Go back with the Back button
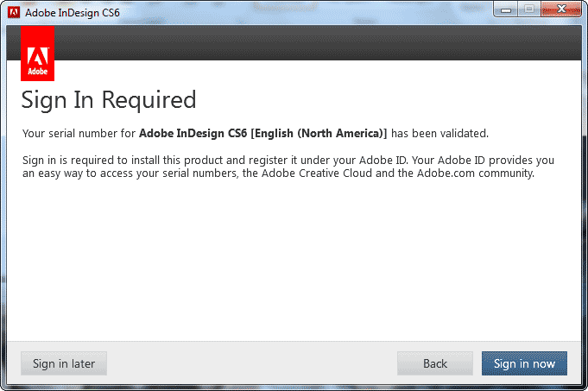Viewport: 588px width, 391px height. (x=435, y=363)
